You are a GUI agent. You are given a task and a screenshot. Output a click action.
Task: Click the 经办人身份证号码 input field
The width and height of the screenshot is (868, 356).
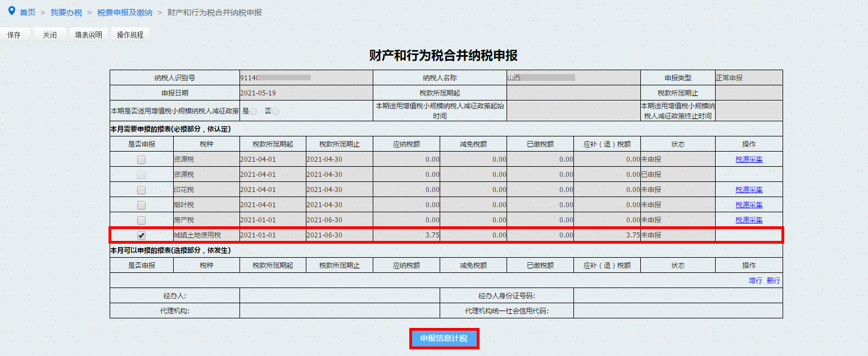click(678, 295)
